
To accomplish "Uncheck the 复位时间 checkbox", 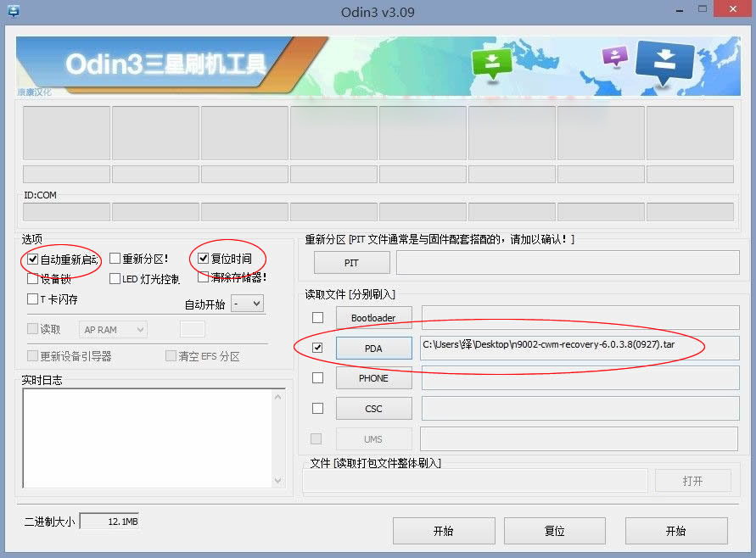I will [203, 259].
